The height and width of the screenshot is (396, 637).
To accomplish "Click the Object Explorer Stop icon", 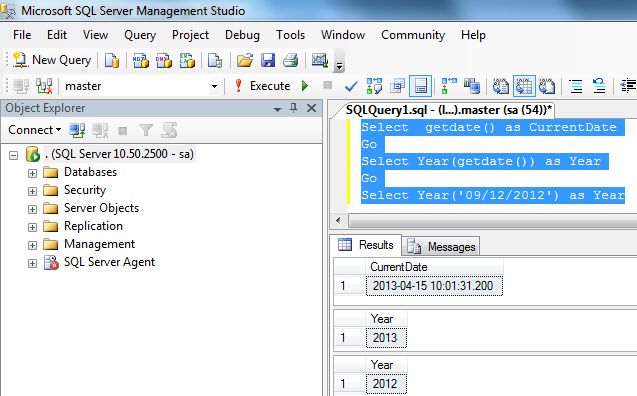I will click(122, 131).
